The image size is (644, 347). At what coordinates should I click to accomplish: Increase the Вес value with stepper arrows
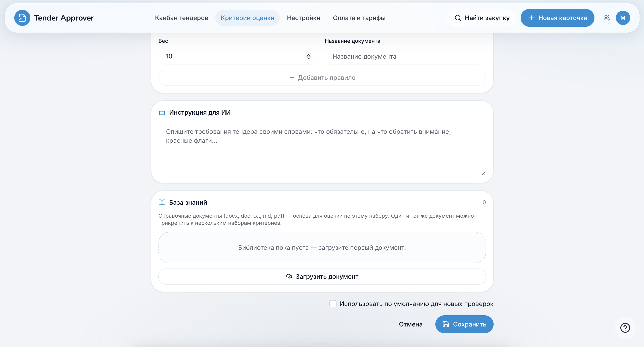[309, 54]
